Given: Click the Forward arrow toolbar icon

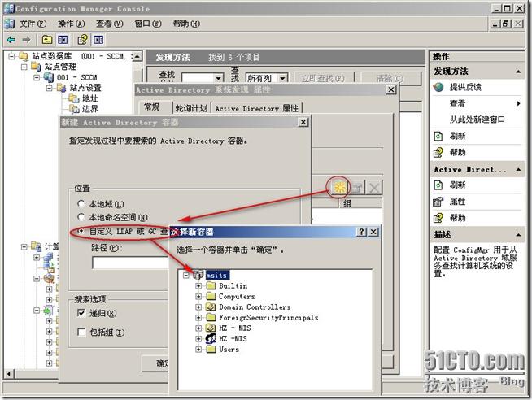Looking at the screenshot, I should click(26, 40).
